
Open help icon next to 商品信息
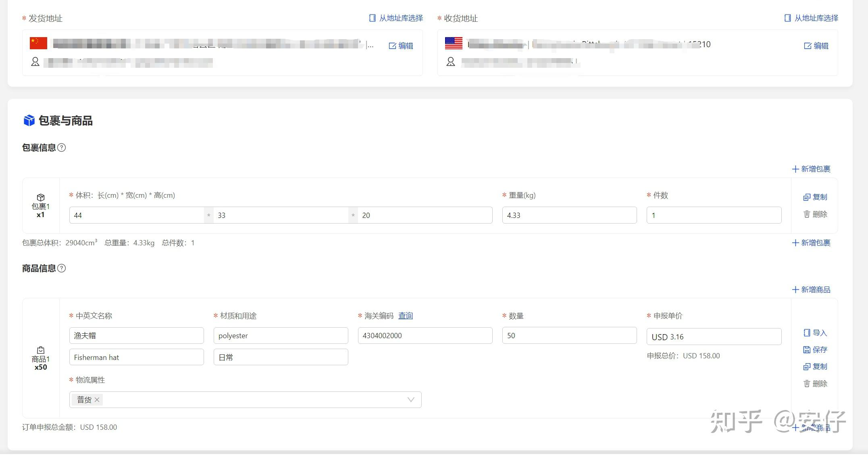(62, 268)
